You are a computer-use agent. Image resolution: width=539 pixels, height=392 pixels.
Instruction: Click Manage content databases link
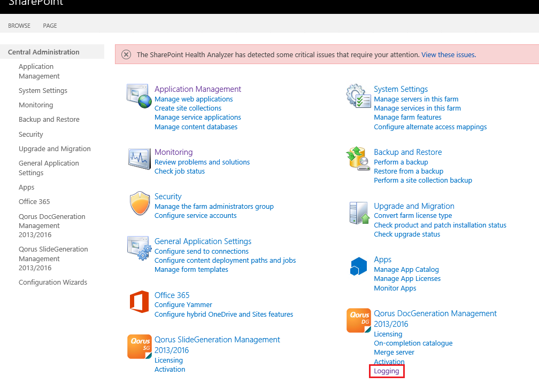click(196, 127)
